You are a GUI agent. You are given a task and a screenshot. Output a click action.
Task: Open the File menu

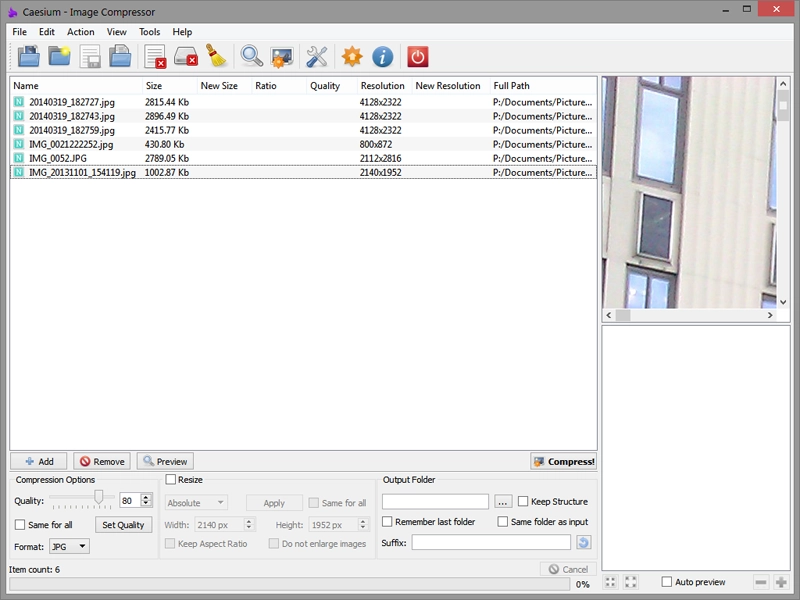19,32
